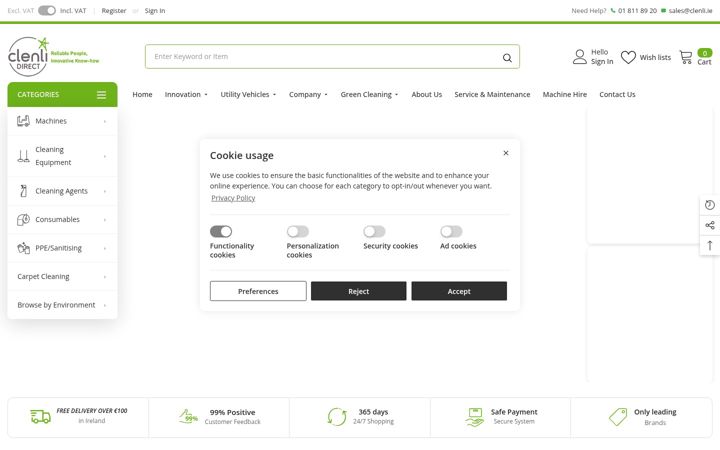
Task: Click the free delivery truck icon
Action: click(40, 416)
